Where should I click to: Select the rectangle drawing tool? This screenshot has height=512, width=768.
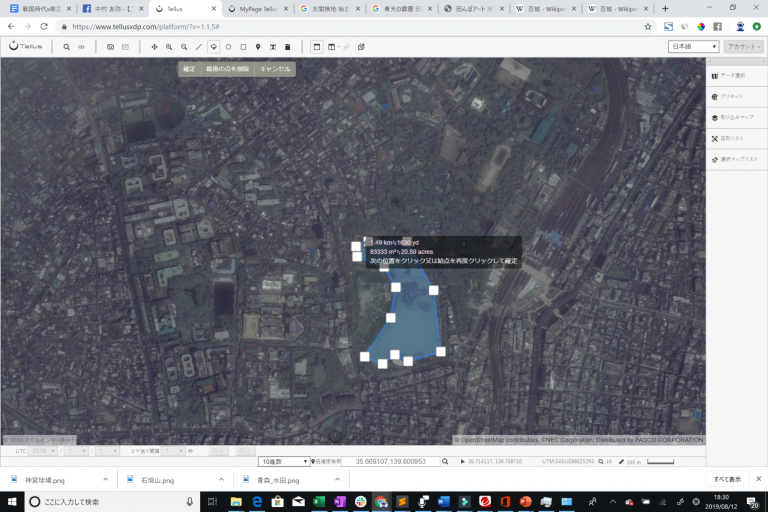click(x=243, y=47)
